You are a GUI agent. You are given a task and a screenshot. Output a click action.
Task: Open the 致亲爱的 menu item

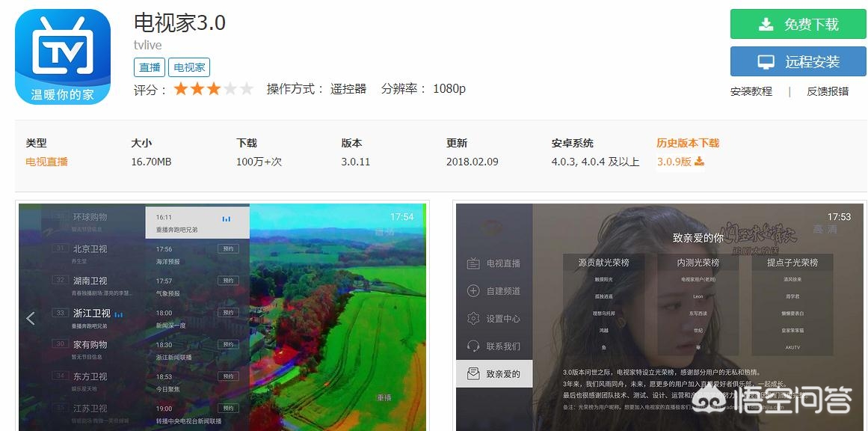pyautogui.click(x=494, y=373)
